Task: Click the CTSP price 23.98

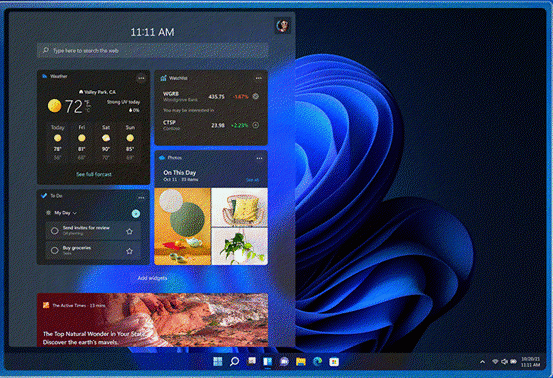Action: [x=218, y=125]
